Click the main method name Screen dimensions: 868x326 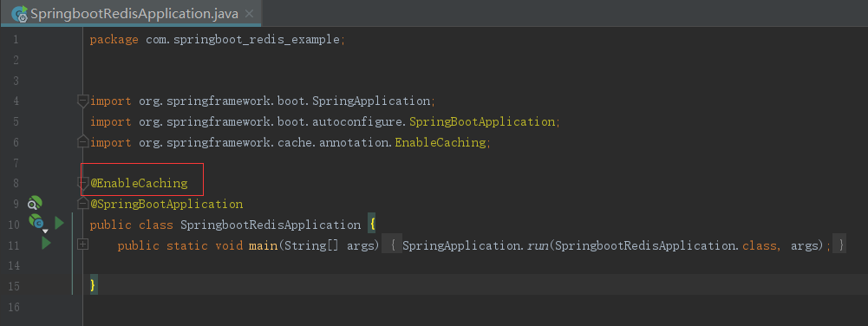pyautogui.click(x=263, y=245)
